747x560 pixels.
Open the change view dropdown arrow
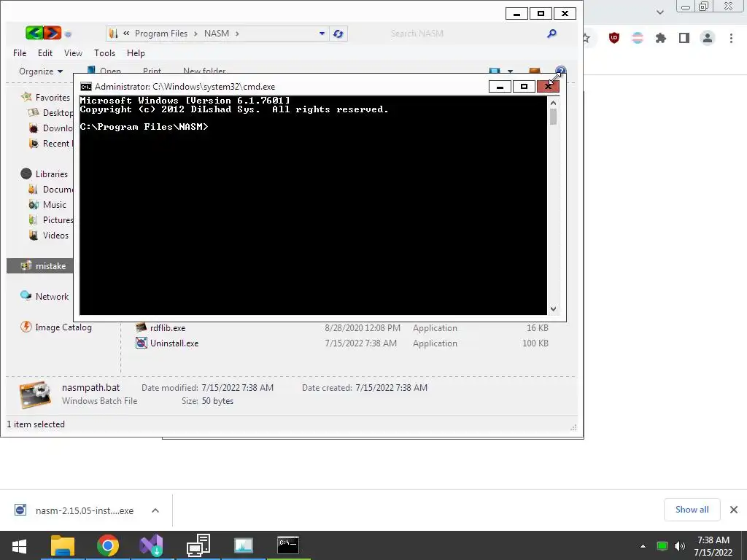coord(510,71)
